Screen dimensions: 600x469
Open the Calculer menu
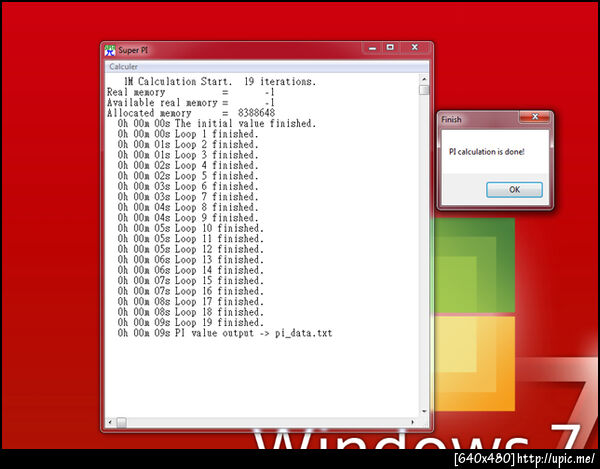123,67
